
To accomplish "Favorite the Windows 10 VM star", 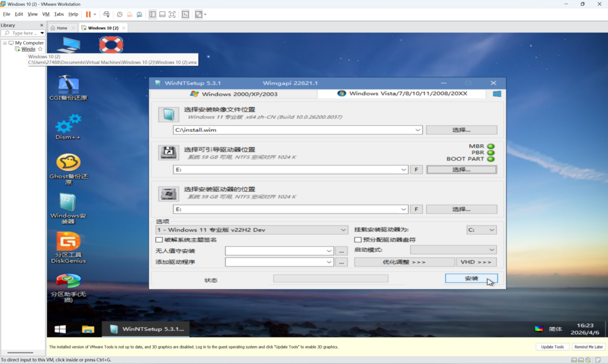I will pyautogui.click(x=40, y=49).
